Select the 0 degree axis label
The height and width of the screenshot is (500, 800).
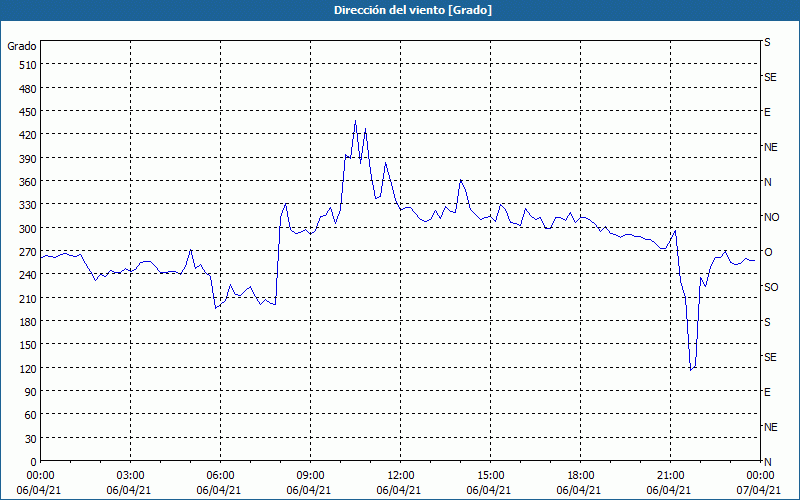coord(34,462)
